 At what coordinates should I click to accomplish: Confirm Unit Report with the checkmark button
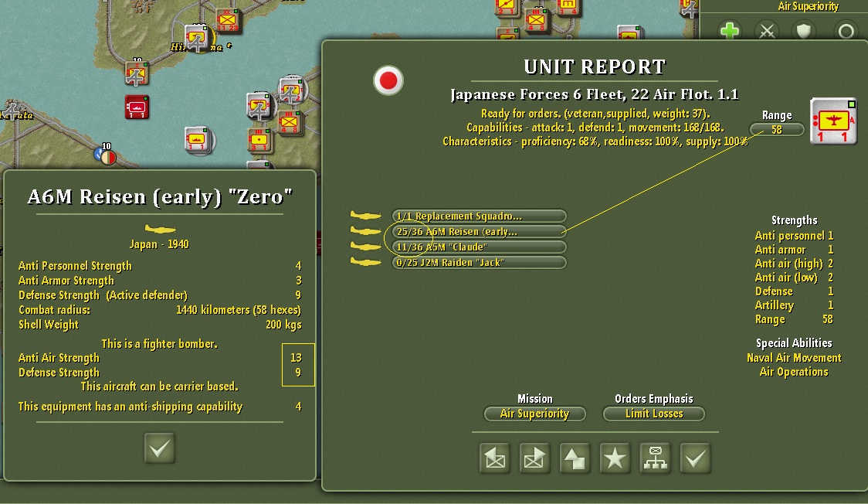(x=695, y=458)
